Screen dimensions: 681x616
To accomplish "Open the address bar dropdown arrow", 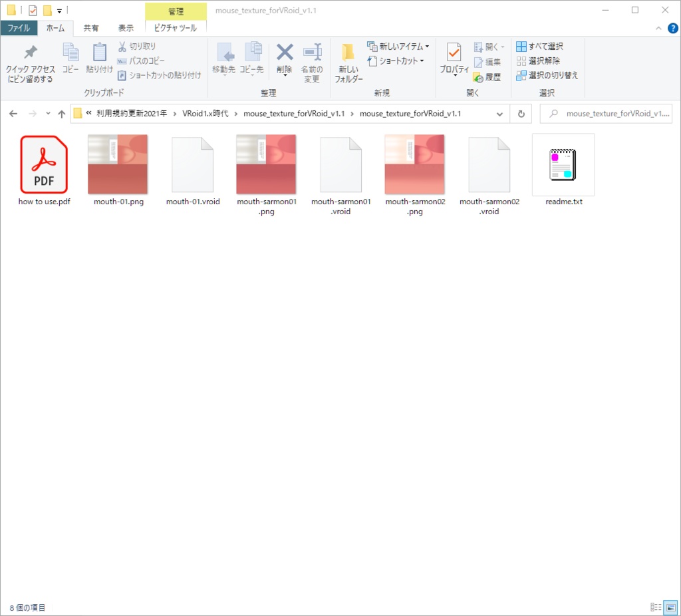I will [x=500, y=114].
